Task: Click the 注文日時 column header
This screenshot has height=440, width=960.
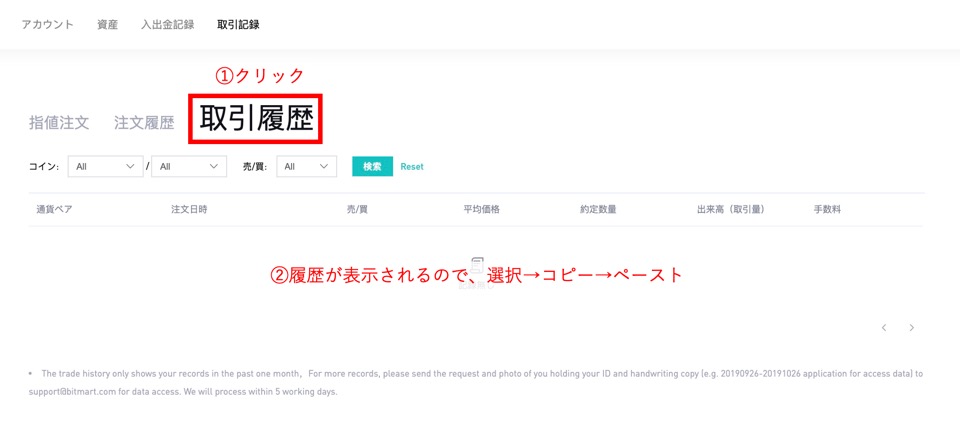Action: click(x=189, y=210)
